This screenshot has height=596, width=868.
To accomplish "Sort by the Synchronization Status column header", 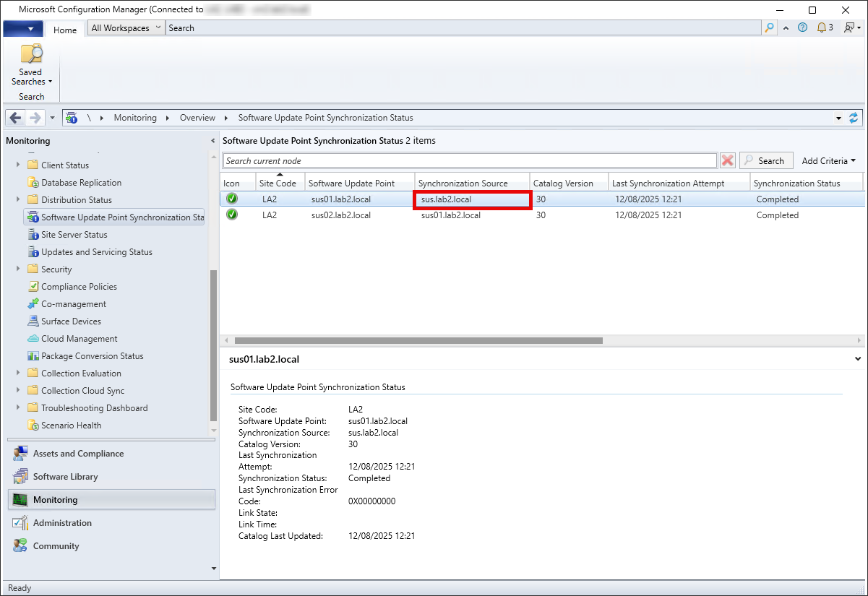I will pyautogui.click(x=796, y=183).
